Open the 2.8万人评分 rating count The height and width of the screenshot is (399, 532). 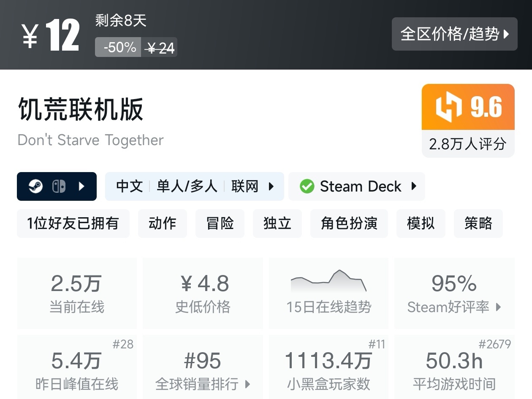click(x=468, y=144)
